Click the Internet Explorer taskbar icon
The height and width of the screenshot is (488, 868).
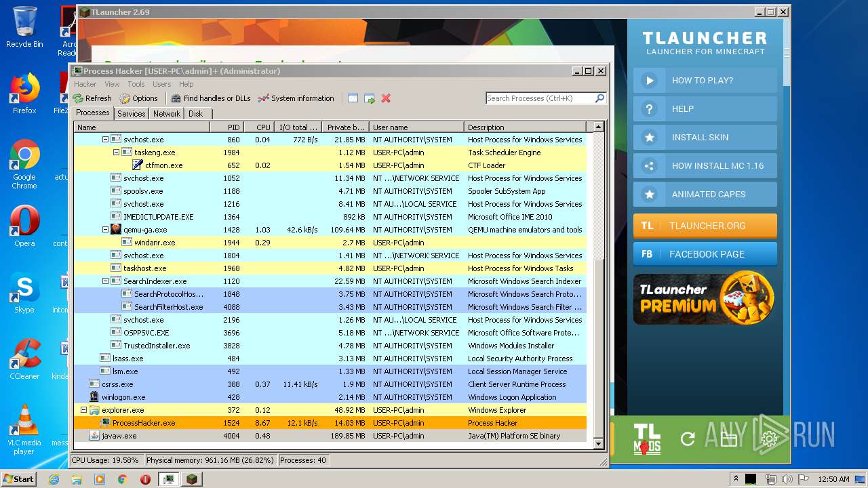(54, 479)
